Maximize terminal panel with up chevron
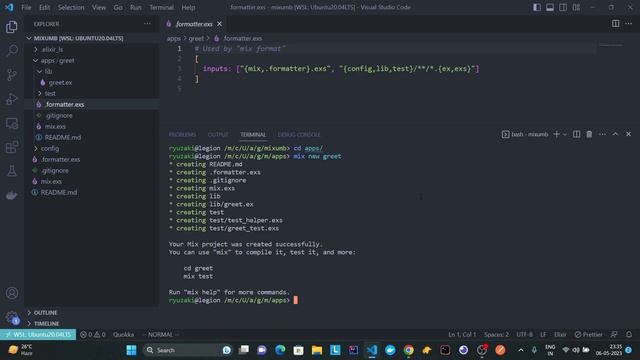640x360 pixels. pyautogui.click(x=616, y=134)
